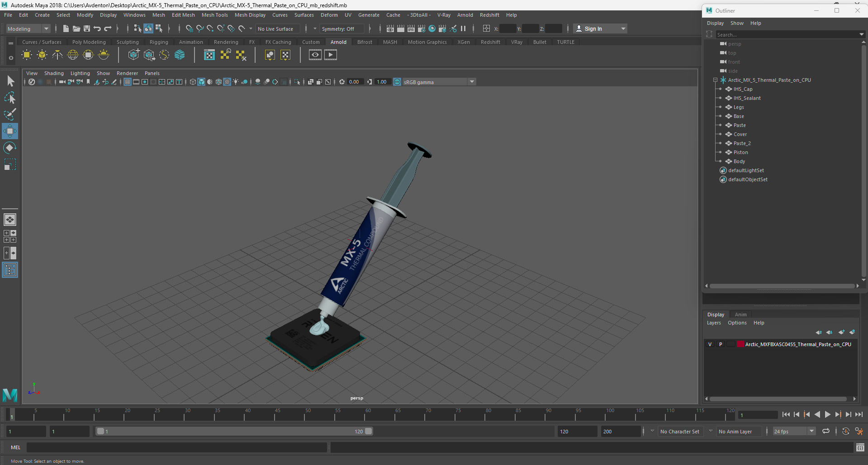The image size is (868, 465).
Task: Click the Undo arrow icon
Action: (x=97, y=28)
